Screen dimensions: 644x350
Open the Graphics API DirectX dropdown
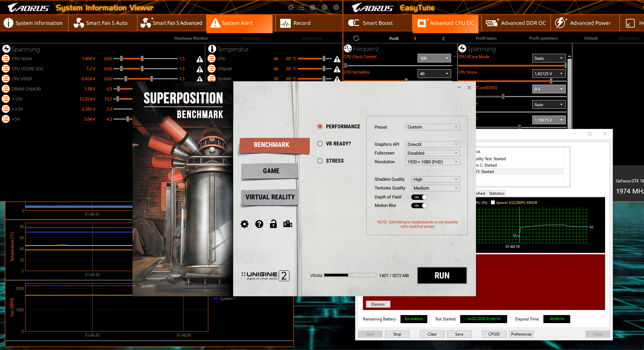pos(432,144)
